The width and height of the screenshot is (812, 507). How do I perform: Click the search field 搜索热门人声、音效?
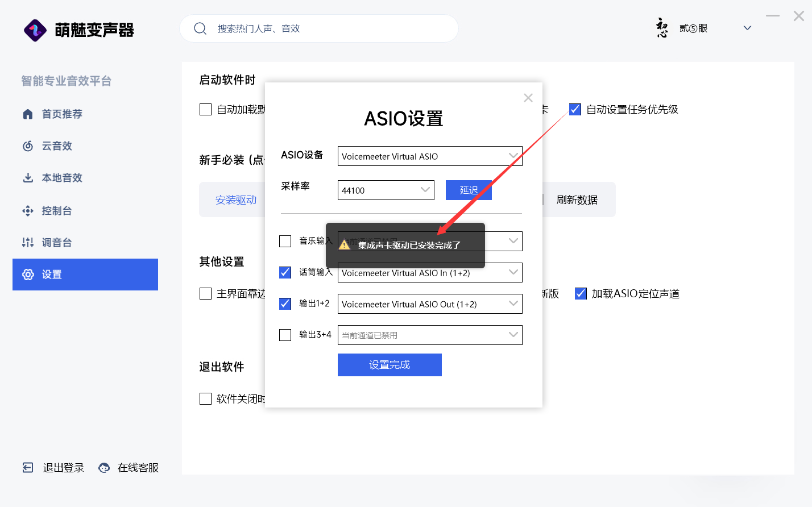(319, 28)
